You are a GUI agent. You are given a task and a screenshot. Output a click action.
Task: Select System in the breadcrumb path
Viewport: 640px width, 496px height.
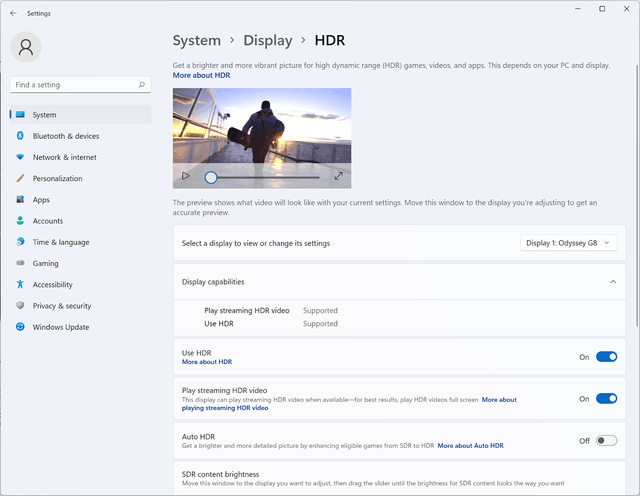[x=197, y=41]
